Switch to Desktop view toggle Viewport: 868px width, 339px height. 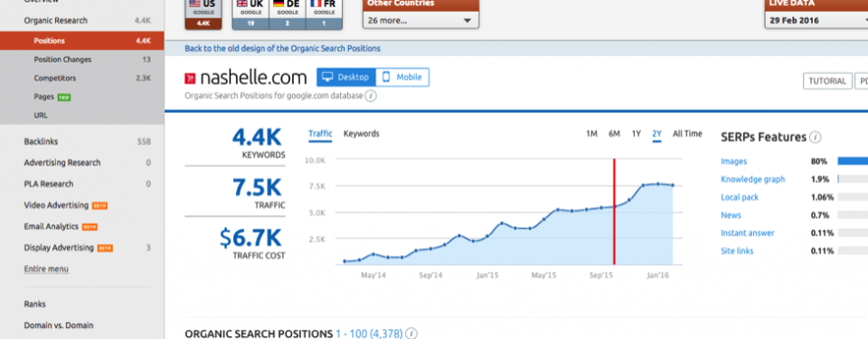tap(346, 78)
